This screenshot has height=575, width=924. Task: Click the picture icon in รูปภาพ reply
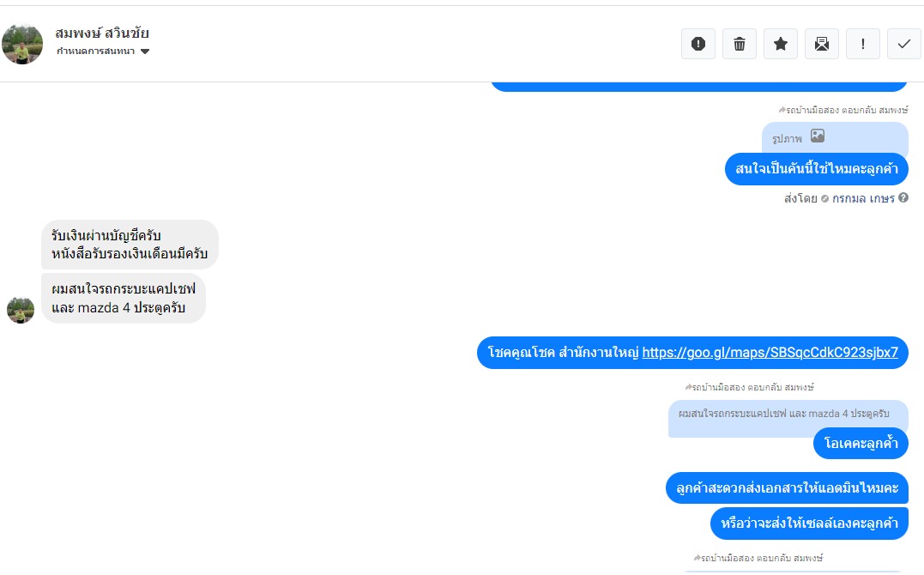pyautogui.click(x=818, y=136)
